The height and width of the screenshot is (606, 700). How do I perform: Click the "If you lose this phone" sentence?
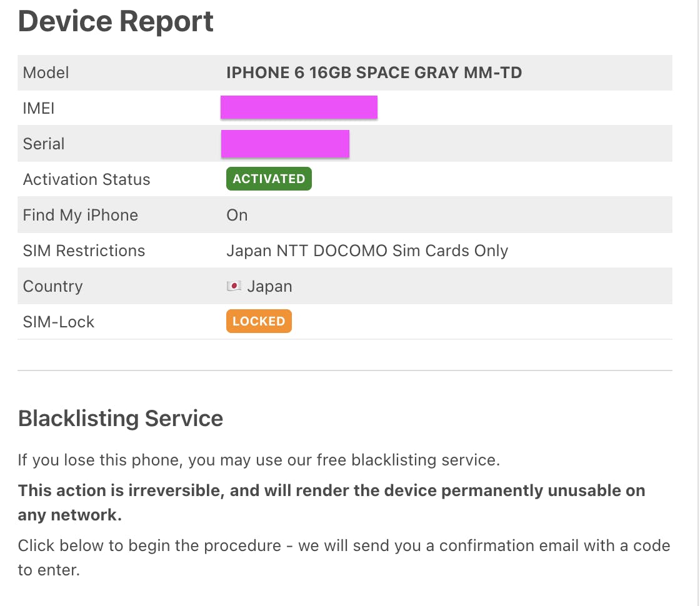tap(259, 460)
